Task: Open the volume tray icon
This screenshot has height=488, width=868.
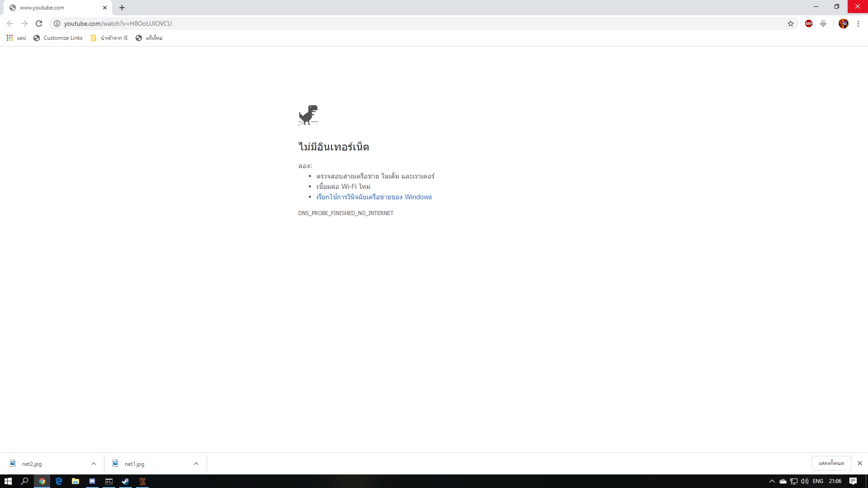Action: tap(805, 481)
